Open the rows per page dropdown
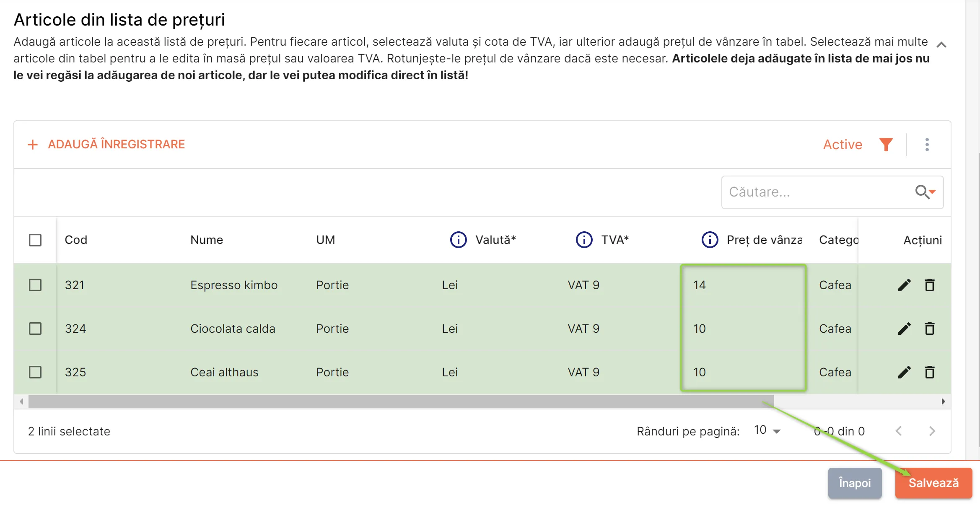 tap(767, 431)
